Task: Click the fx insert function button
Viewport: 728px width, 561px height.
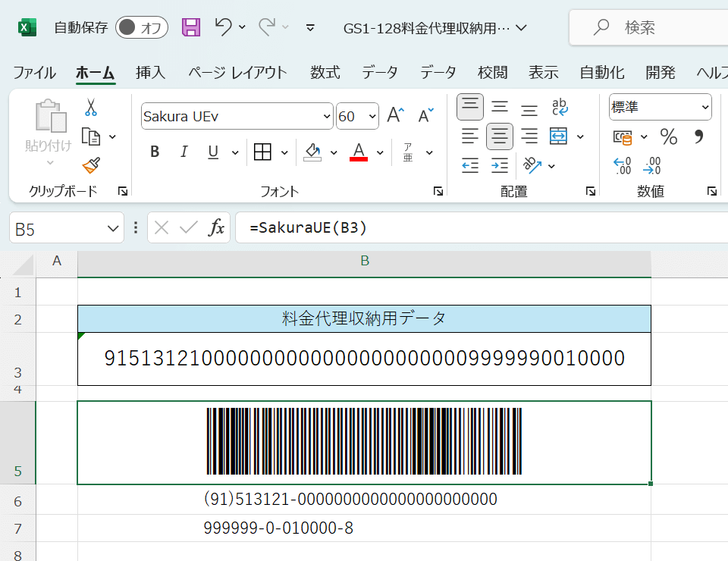Action: click(x=216, y=228)
